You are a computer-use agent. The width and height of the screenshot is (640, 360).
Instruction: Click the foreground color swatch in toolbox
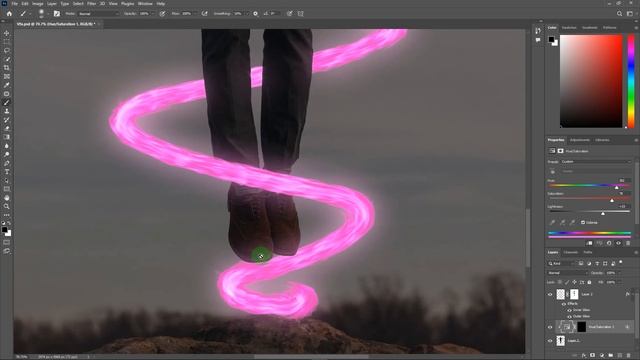[4, 230]
